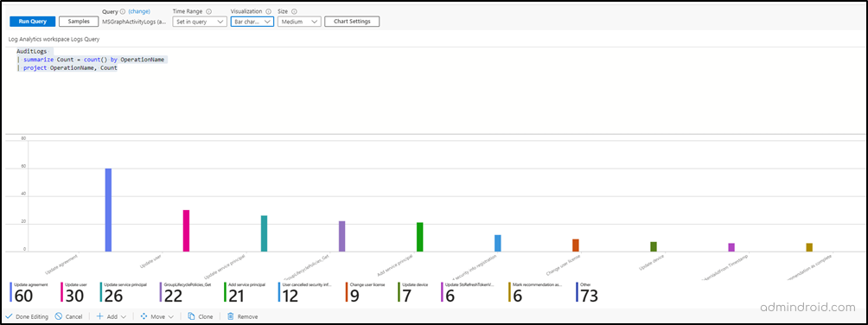Click the Cancel circle-slash icon
This screenshot has width=868, height=325.
(58, 316)
